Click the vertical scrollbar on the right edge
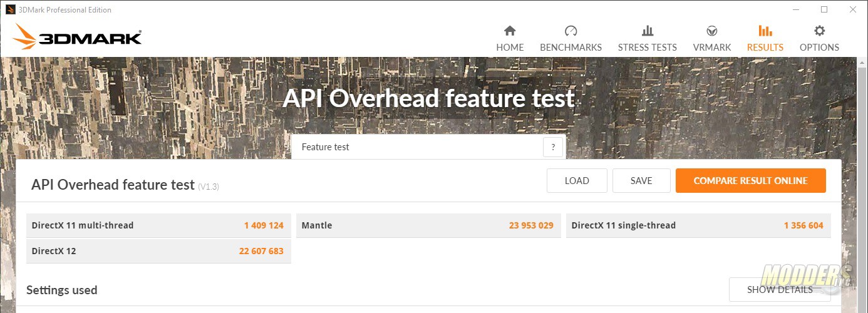Viewport: 868px width, 313px height. 862,185
